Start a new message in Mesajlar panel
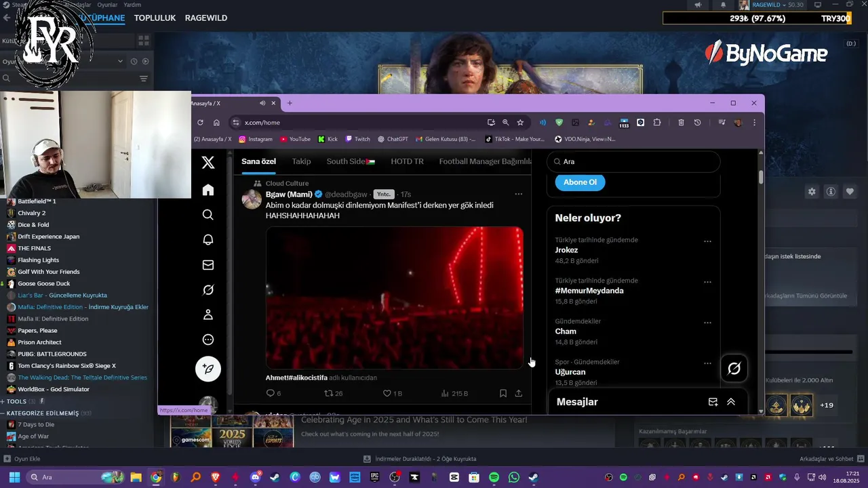The width and height of the screenshot is (868, 488). [713, 402]
